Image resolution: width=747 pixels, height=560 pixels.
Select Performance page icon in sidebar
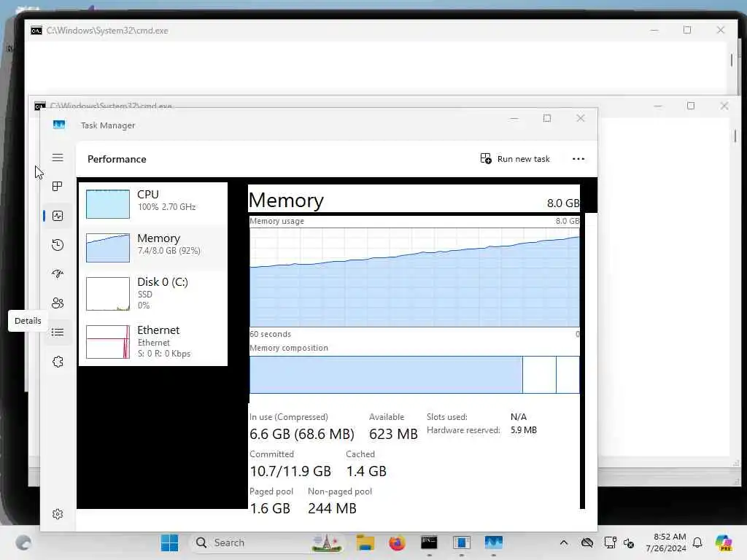click(x=58, y=216)
